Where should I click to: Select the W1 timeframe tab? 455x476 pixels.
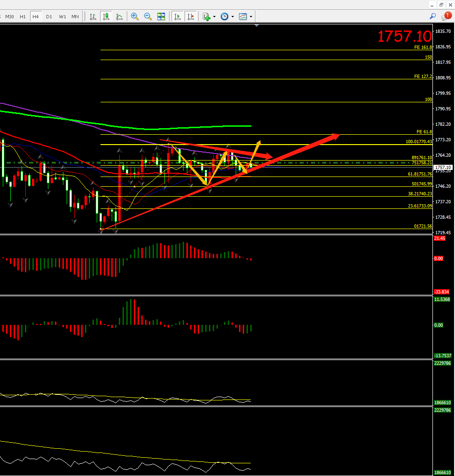pos(62,16)
